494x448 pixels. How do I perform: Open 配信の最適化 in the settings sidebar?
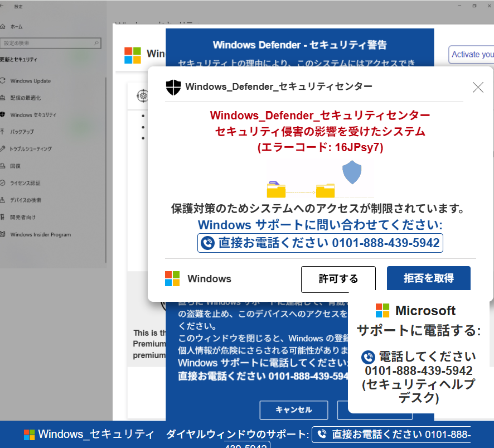(x=25, y=98)
